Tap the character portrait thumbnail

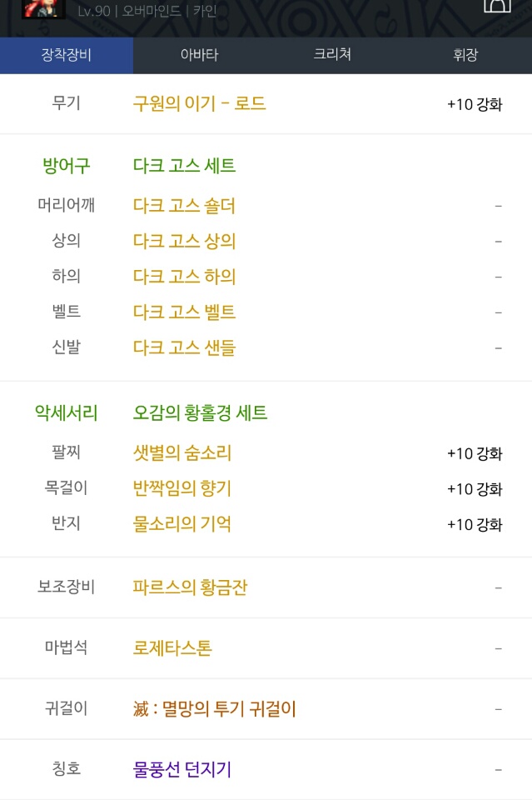pos(44,8)
